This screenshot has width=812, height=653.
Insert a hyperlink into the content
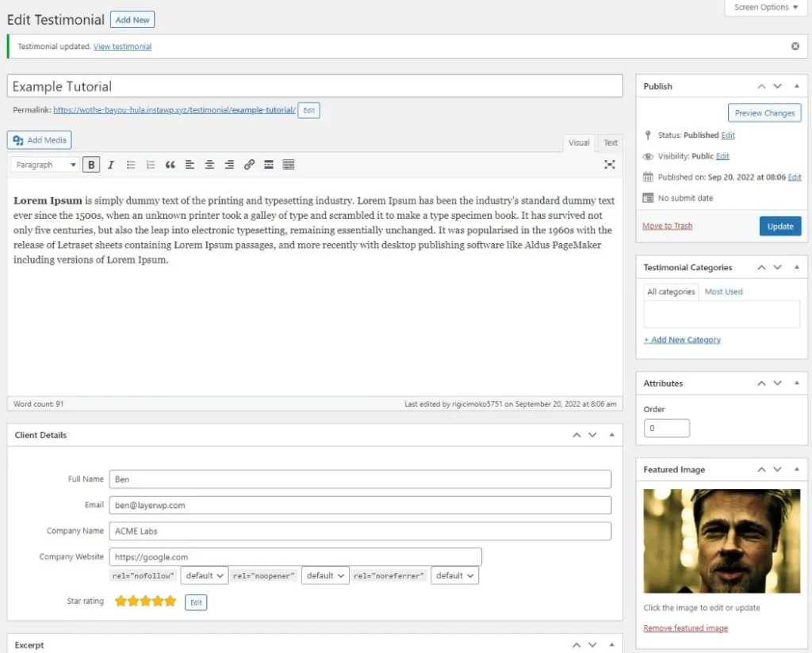coord(249,164)
